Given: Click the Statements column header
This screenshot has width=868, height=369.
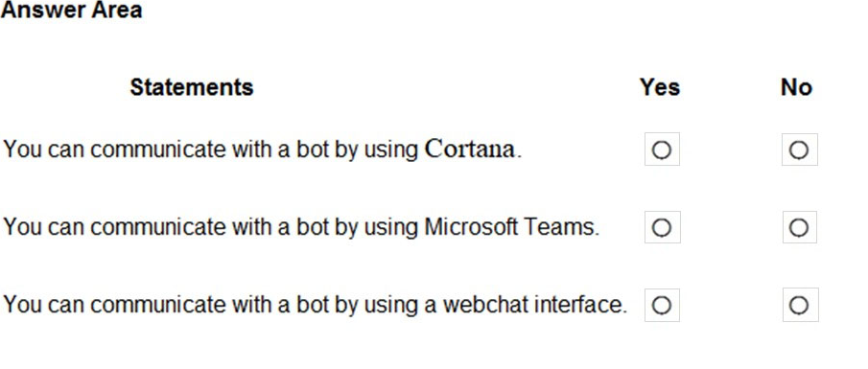Looking at the screenshot, I should tap(192, 87).
